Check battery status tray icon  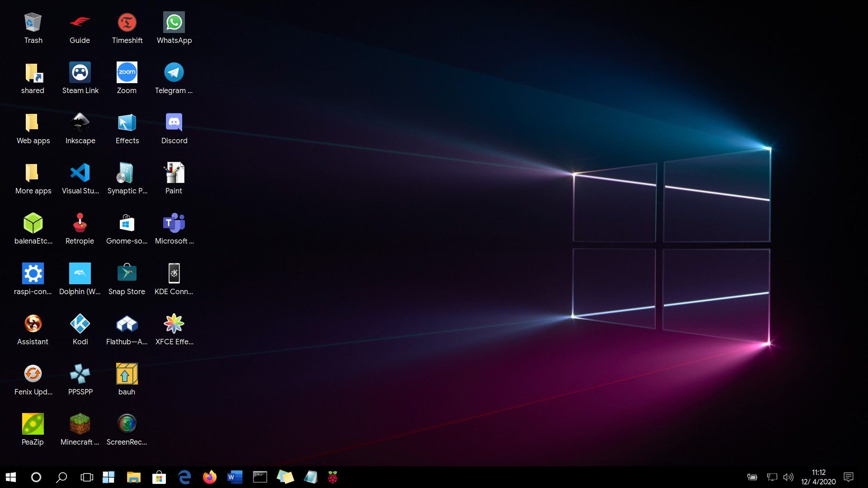pos(752,477)
